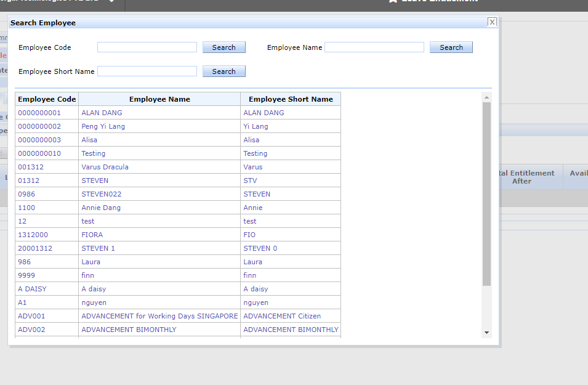This screenshot has width=588, height=385.
Task: Select employee code 1312000
Action: tap(33, 235)
